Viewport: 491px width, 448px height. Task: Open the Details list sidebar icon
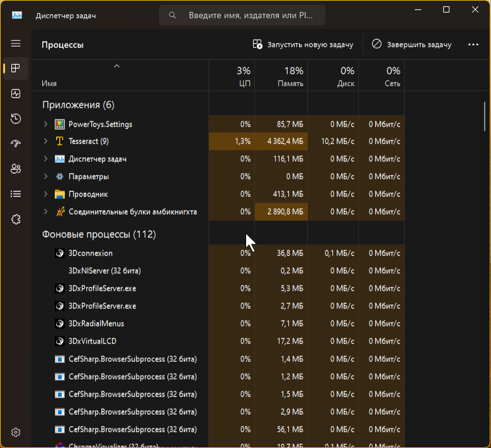pos(16,194)
